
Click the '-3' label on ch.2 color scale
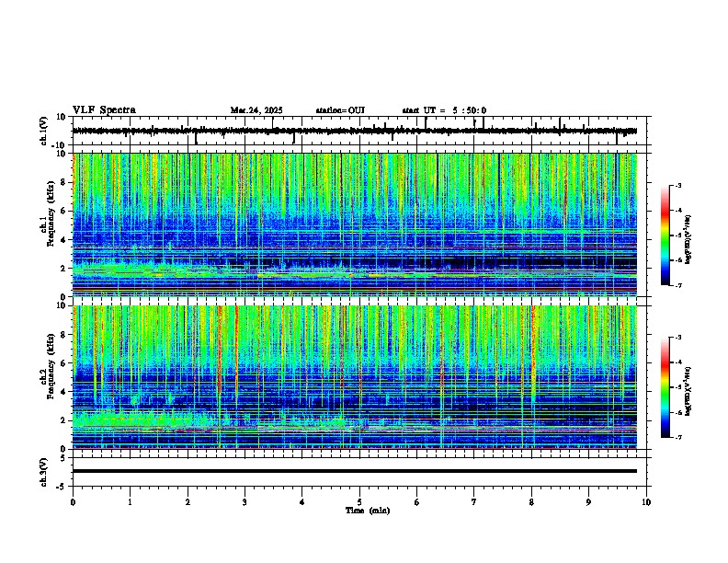[x=677, y=338]
